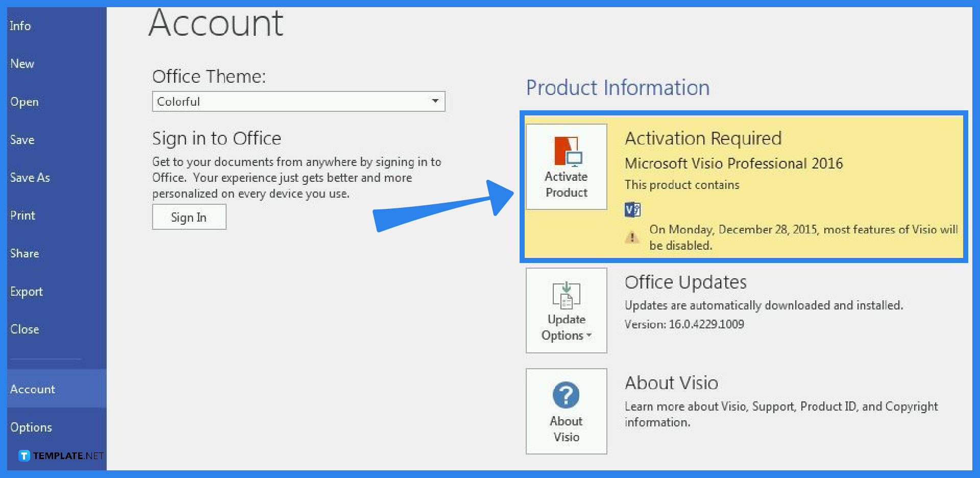The image size is (980, 478).
Task: Click Close in the sidebar menu
Action: pos(24,329)
